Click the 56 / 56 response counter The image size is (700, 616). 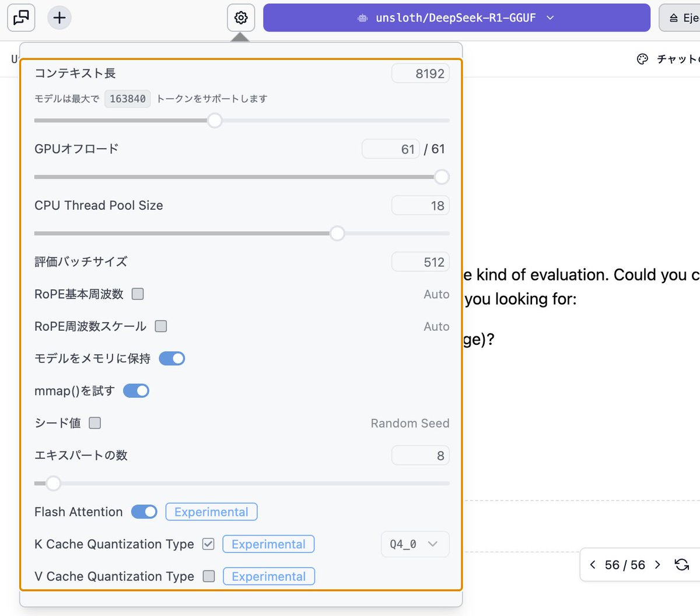625,565
